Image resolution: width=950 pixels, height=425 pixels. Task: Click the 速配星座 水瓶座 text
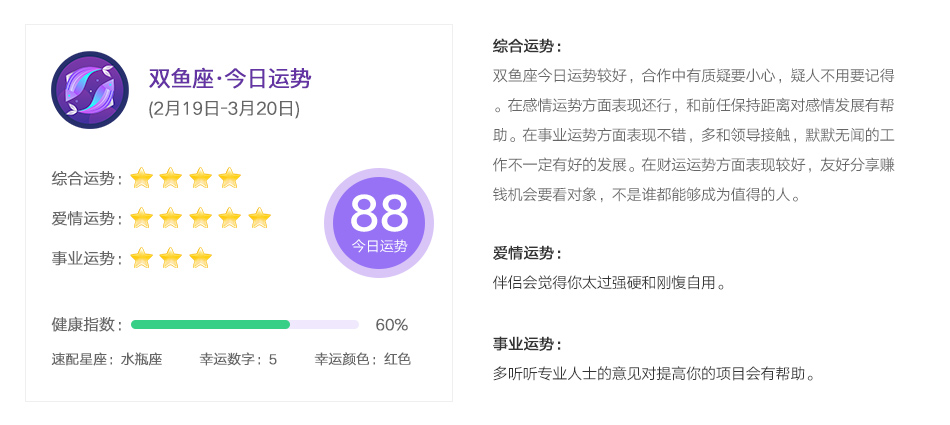click(107, 360)
